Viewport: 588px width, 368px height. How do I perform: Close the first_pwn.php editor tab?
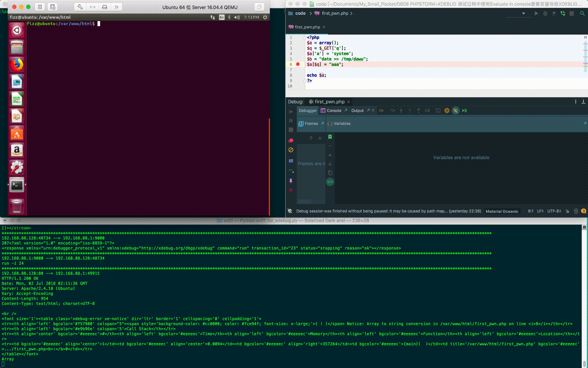[324, 27]
